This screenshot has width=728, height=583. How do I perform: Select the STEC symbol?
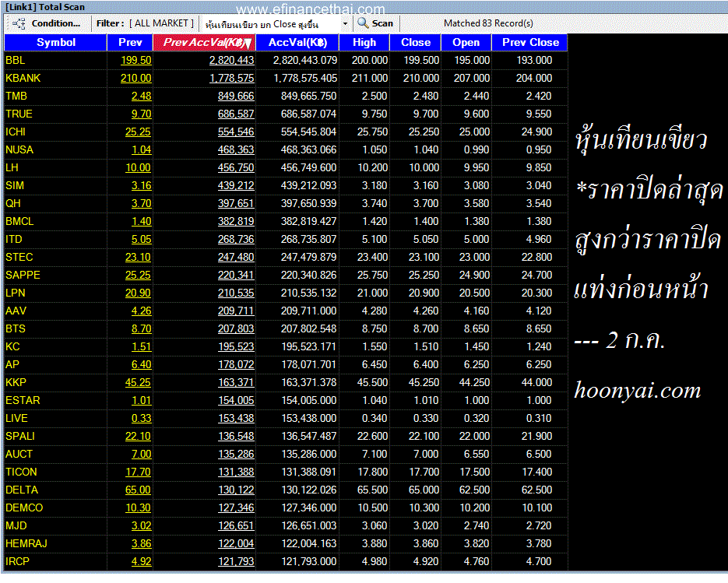click(x=19, y=257)
